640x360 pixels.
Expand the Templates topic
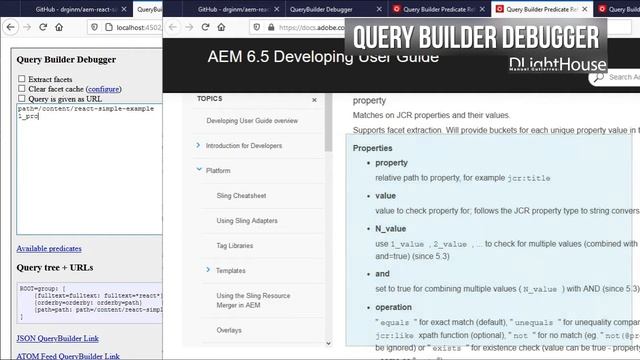tap(208, 270)
